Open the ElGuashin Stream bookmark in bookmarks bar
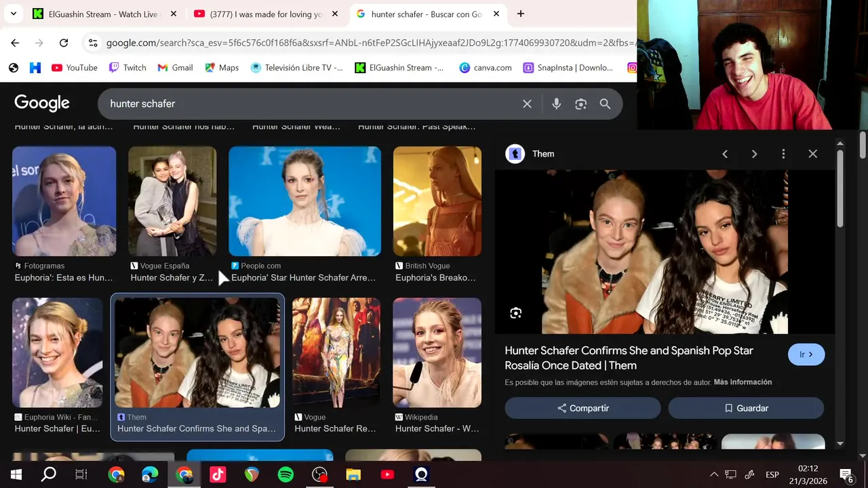The image size is (868, 488). pyautogui.click(x=399, y=68)
